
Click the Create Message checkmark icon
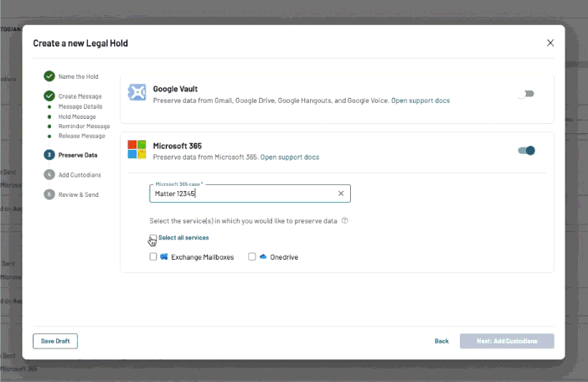pyautogui.click(x=49, y=96)
